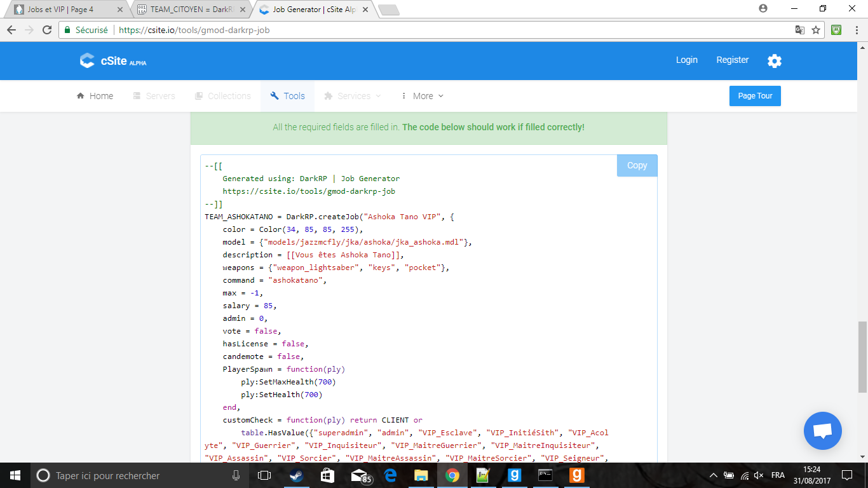Start the Page Tour
The width and height of the screenshot is (868, 488).
755,96
